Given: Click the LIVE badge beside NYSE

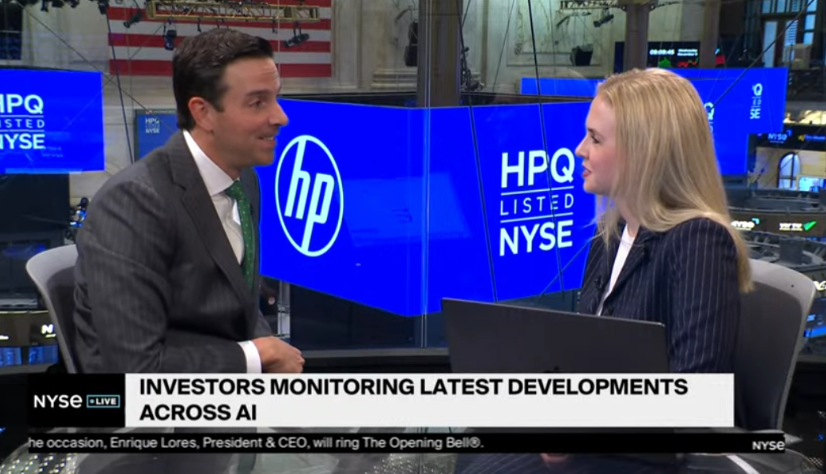Looking at the screenshot, I should click(x=102, y=401).
